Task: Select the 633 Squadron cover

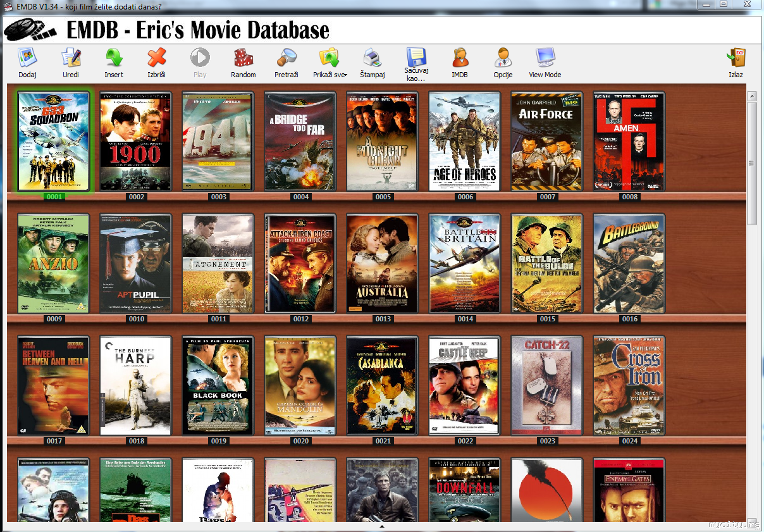Action: pyautogui.click(x=54, y=141)
